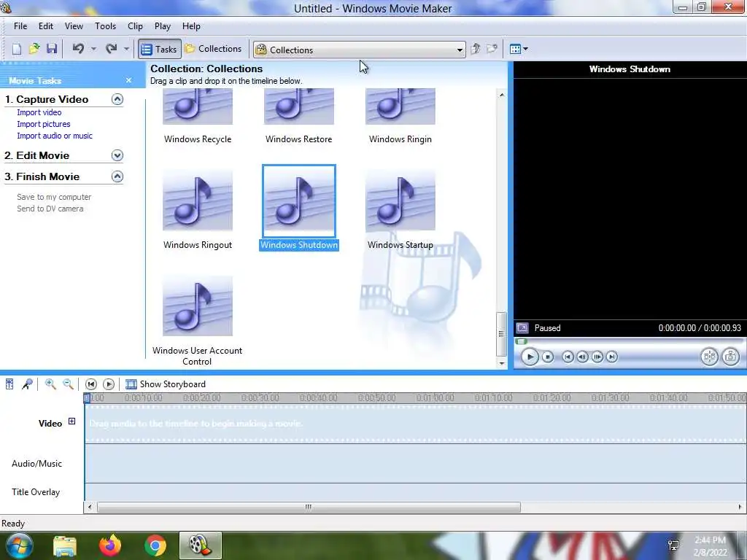Launch Google Chrome from the taskbar
Viewport: 747px width, 560px height.
[155, 545]
